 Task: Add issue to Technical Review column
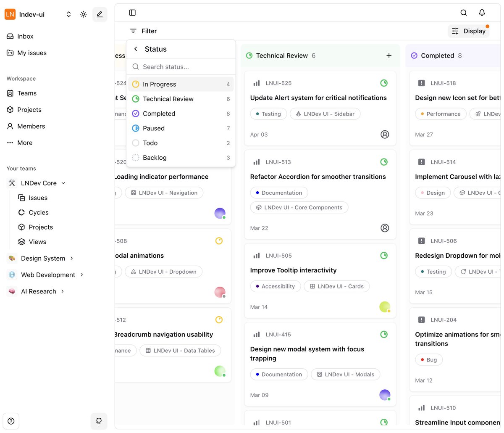tap(389, 55)
